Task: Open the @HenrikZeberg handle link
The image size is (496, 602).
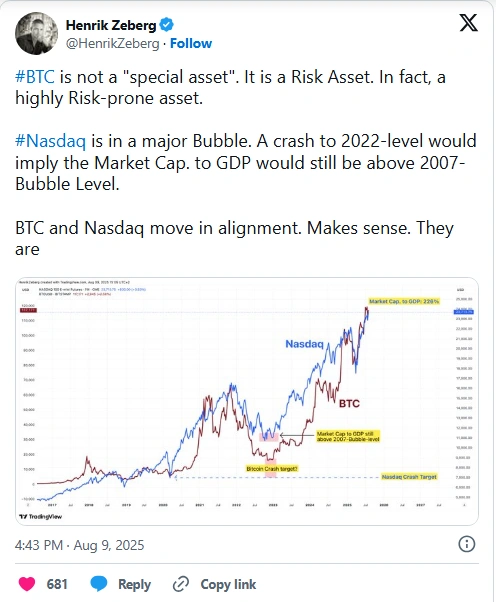Action: pos(112,43)
